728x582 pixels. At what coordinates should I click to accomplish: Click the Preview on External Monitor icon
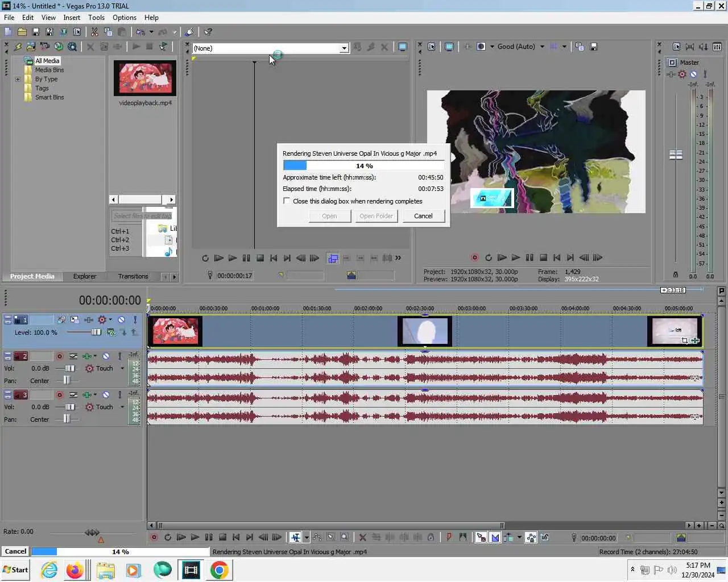pos(449,47)
